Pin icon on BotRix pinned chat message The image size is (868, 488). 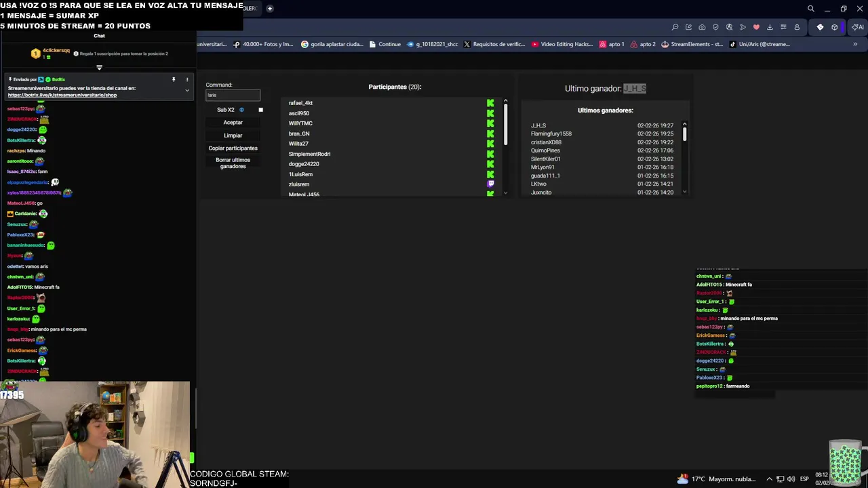coord(174,79)
